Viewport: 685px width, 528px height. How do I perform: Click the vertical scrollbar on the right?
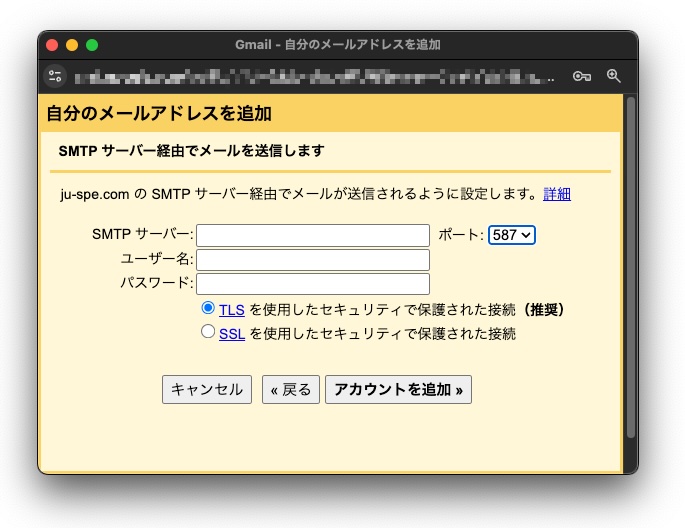click(x=630, y=266)
